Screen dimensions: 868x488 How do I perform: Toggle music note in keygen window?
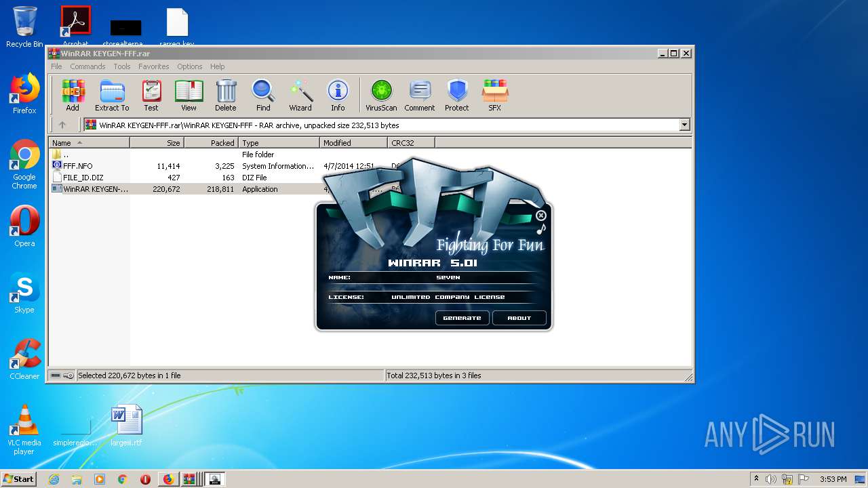(x=540, y=230)
